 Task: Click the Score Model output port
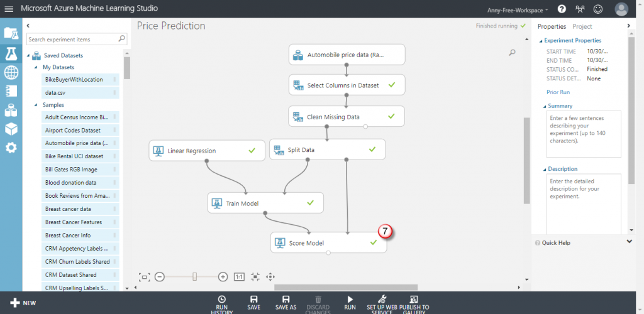point(328,253)
